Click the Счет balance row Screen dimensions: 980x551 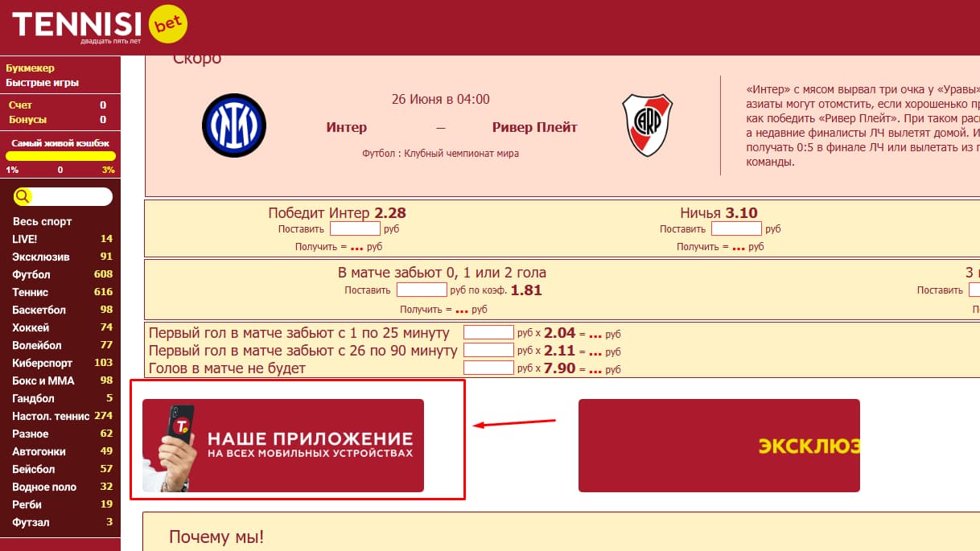coord(58,105)
